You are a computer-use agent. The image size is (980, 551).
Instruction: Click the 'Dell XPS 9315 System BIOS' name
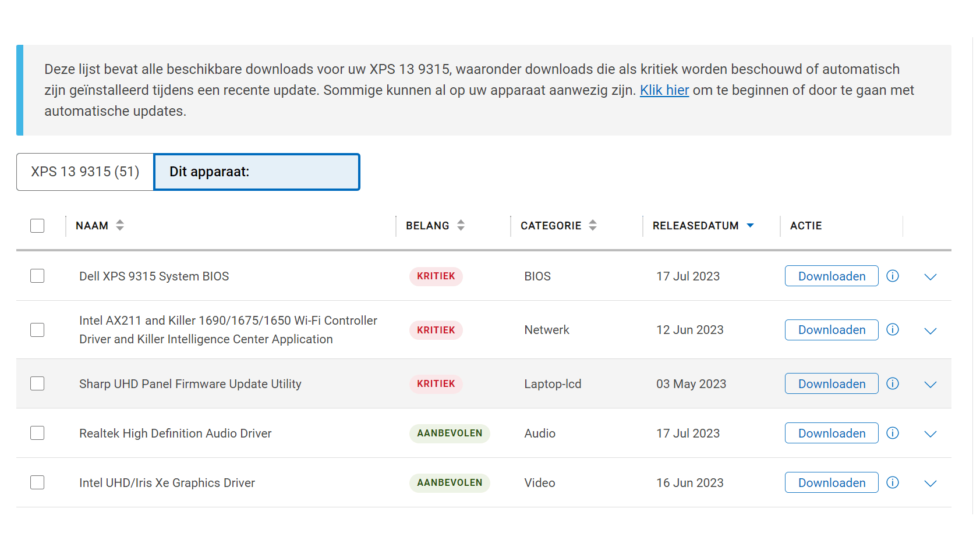click(x=154, y=276)
